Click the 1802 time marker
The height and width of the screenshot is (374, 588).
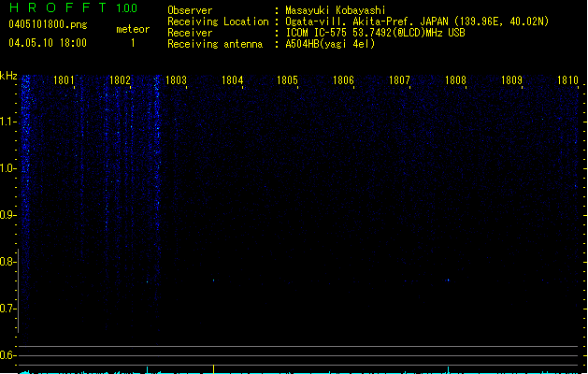(x=120, y=80)
